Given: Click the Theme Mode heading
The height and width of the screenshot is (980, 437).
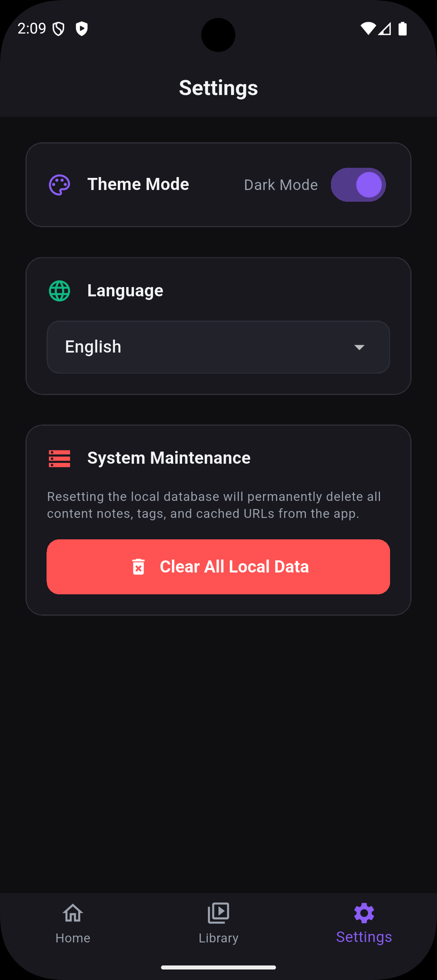Looking at the screenshot, I should click(x=138, y=184).
